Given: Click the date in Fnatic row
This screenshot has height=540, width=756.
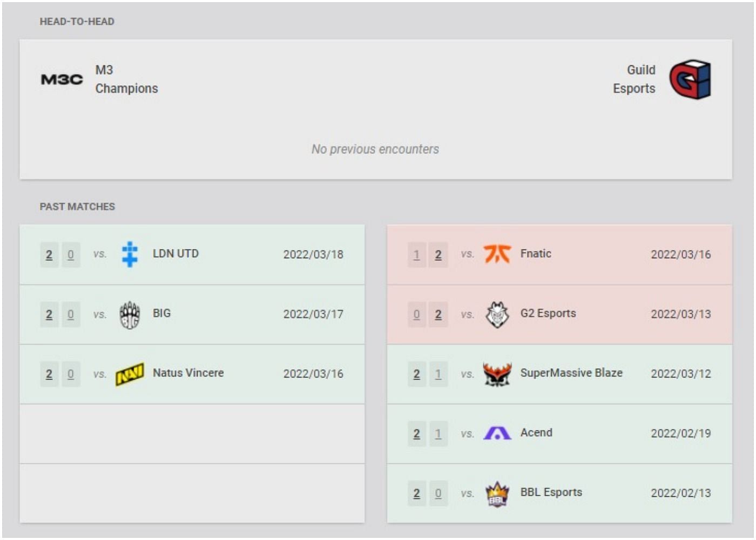Looking at the screenshot, I should click(681, 254).
